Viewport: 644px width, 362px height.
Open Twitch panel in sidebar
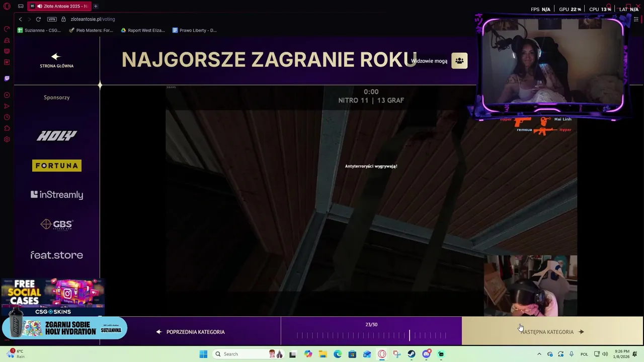click(7, 78)
